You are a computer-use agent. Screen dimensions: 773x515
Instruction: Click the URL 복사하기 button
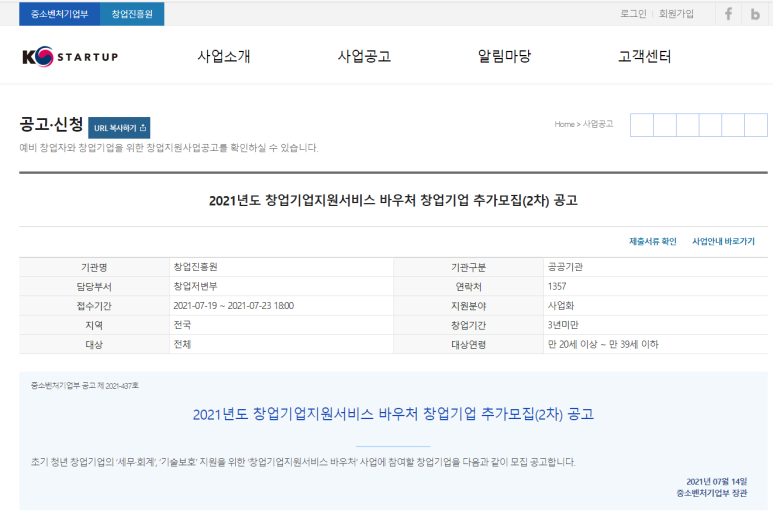pyautogui.click(x=119, y=128)
